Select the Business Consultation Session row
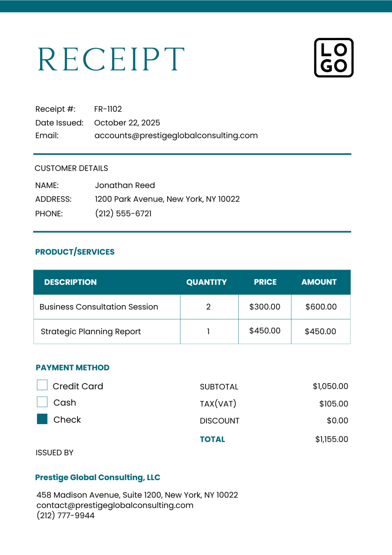 pyautogui.click(x=99, y=307)
